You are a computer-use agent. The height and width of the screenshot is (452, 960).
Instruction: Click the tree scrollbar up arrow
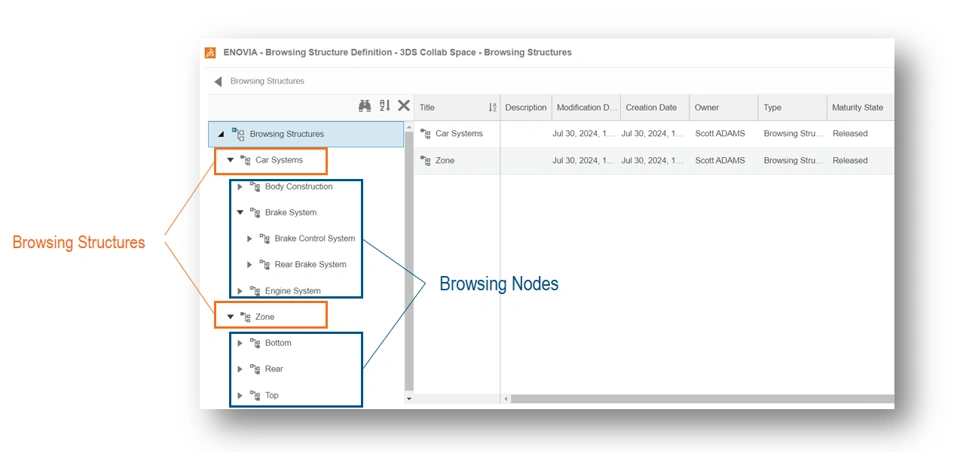point(409,127)
